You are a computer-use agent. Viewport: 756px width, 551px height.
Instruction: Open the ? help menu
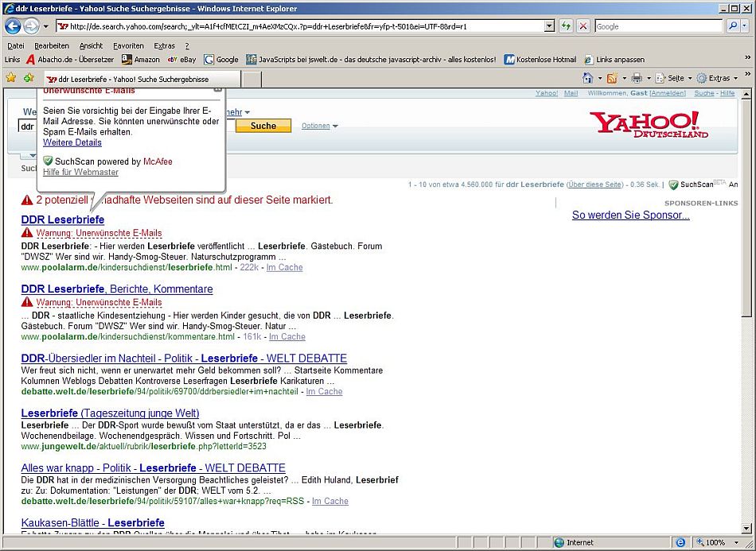187,46
